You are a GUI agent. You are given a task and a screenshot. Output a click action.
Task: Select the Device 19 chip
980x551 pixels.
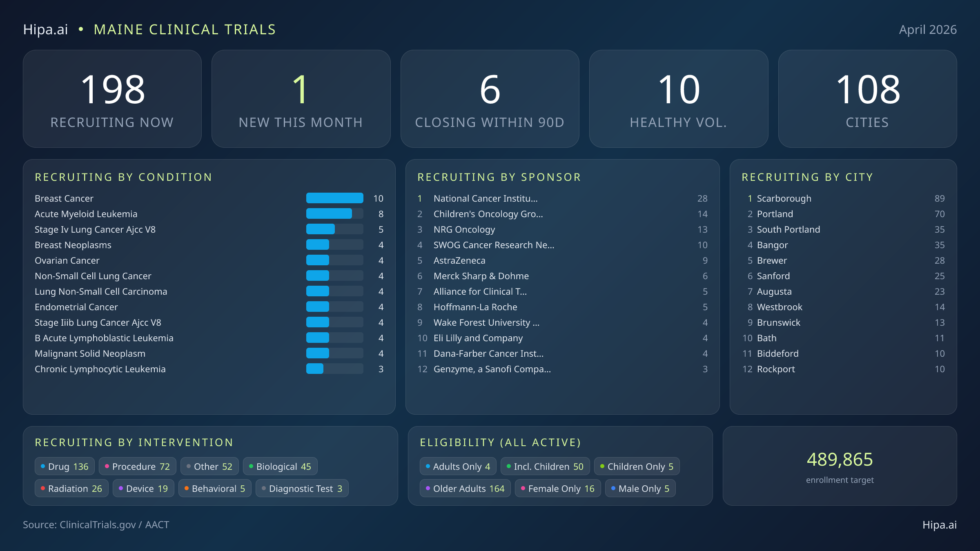tap(143, 489)
